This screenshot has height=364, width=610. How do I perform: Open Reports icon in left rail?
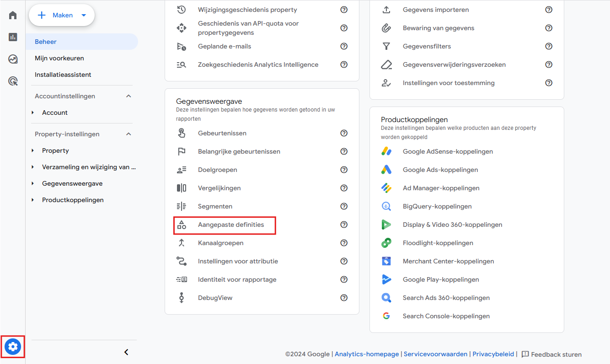pyautogui.click(x=13, y=37)
